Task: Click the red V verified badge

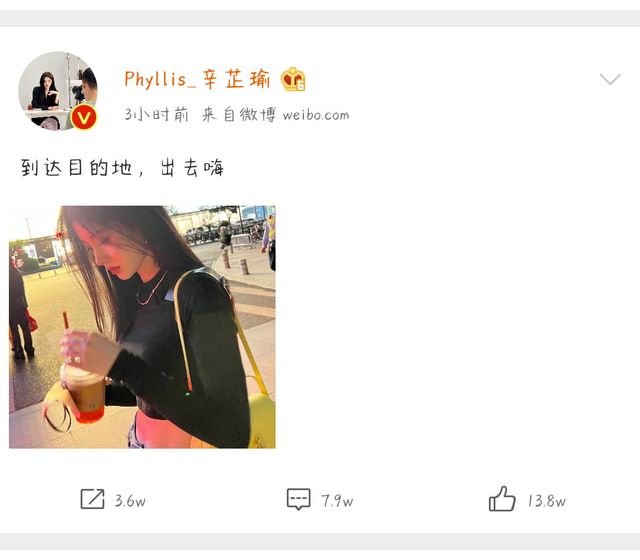Action: tap(84, 118)
